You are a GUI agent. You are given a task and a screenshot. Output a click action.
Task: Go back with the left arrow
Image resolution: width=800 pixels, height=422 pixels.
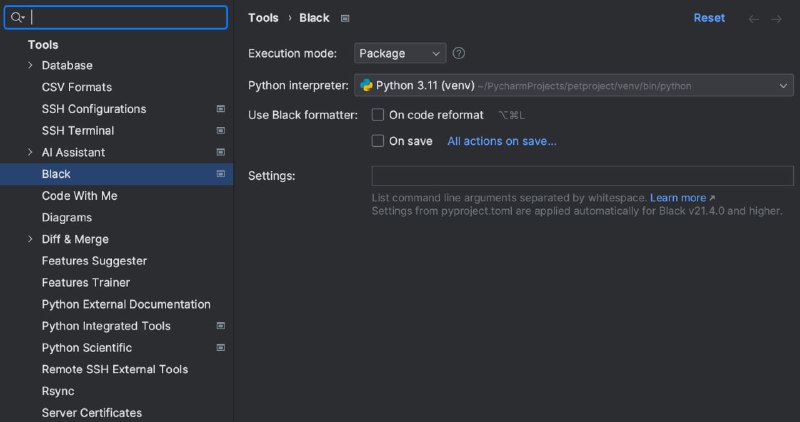(754, 19)
